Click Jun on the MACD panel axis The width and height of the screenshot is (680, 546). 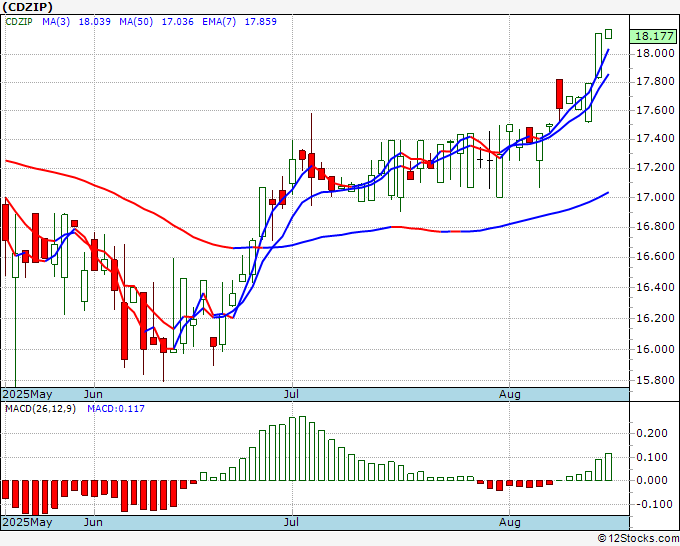click(x=93, y=522)
